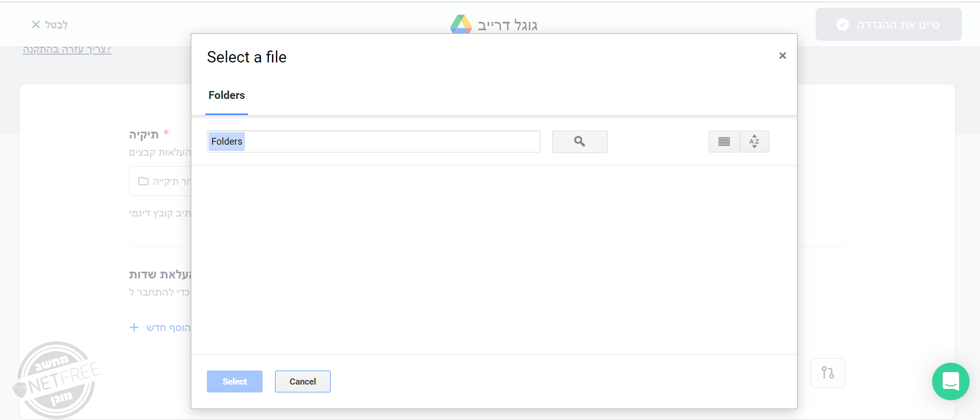Open the צריך עזרה בהתקנה help link
Image resolution: width=980 pixels, height=420 pixels.
67,49
